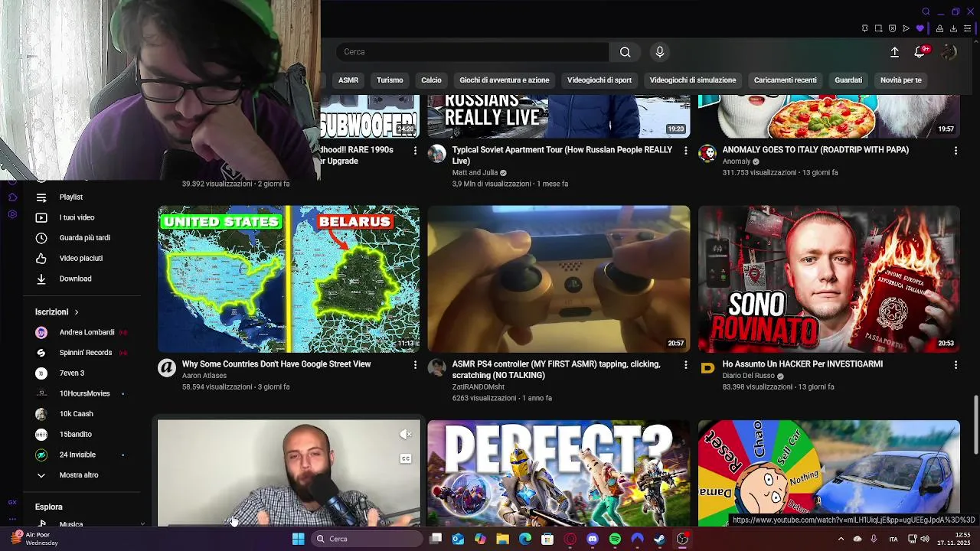Open the browser easy setup sliders icon

[967, 28]
